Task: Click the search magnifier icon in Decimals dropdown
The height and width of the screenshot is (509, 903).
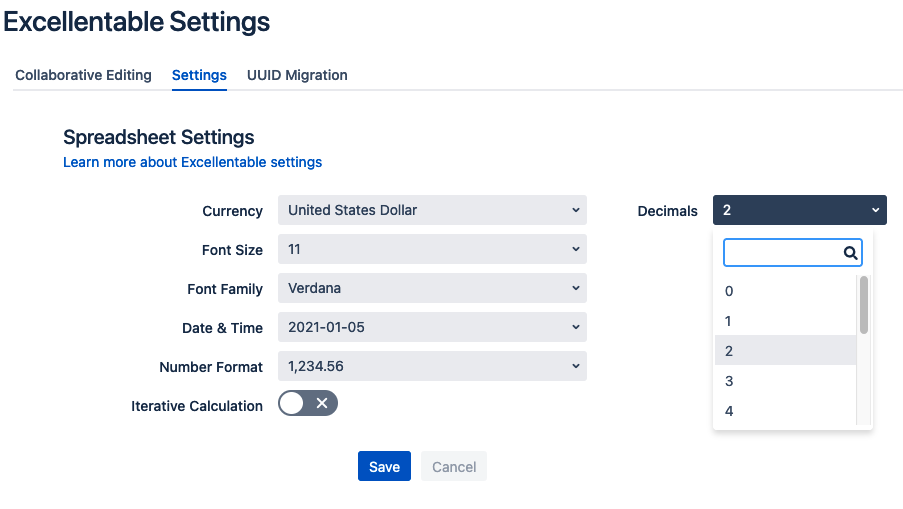Action: point(850,253)
